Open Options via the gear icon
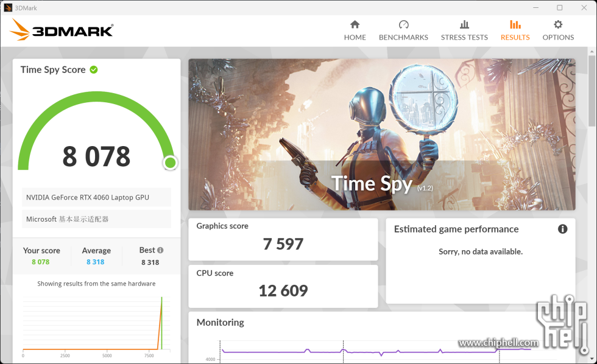Screen dimensions: 597x364 558,24
